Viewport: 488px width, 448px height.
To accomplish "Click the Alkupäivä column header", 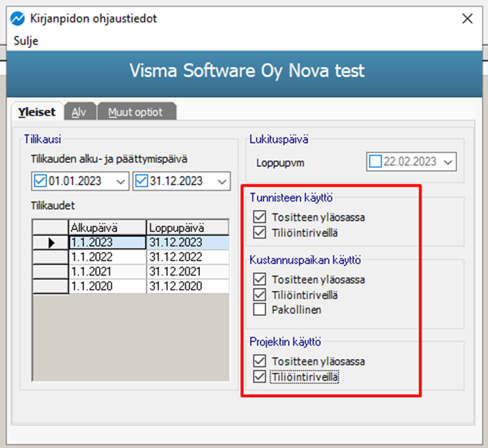I will pyautogui.click(x=107, y=227).
